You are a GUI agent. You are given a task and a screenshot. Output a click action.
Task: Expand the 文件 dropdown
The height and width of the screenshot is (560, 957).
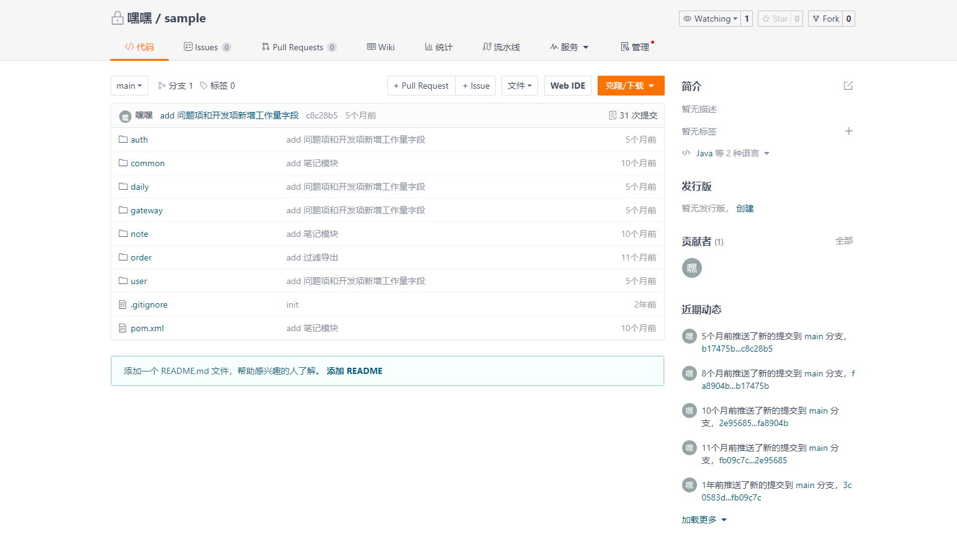[519, 86]
